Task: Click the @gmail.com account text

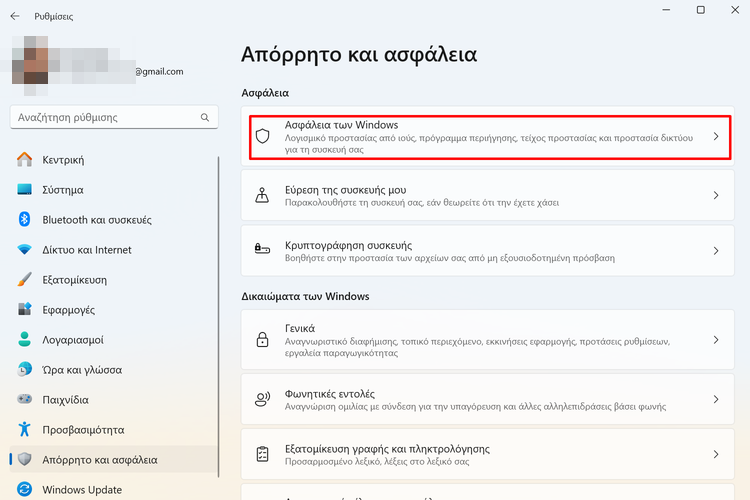Action: [159, 71]
